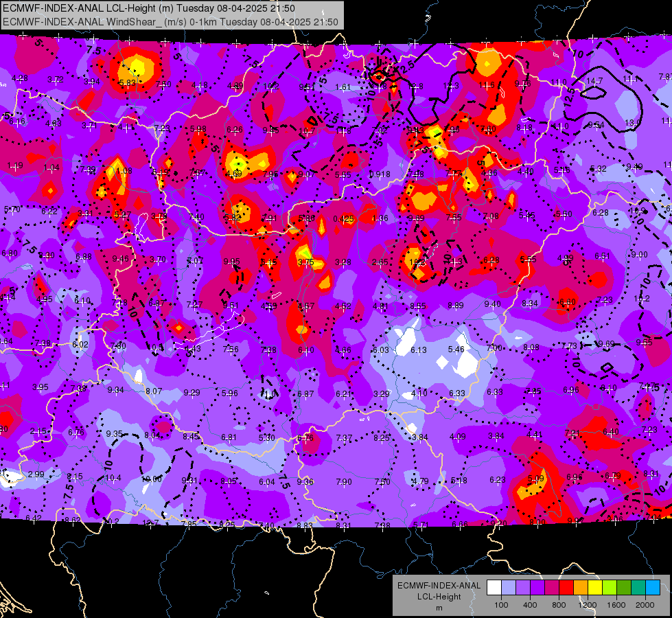
Task: Select the lavender legend color swatch
Action: (523, 588)
